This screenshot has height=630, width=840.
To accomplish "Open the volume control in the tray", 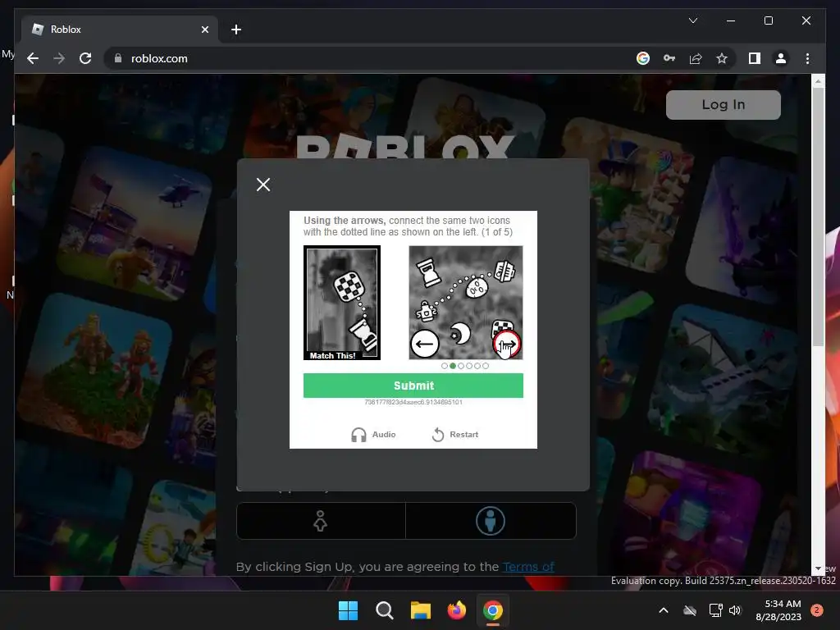I will (x=735, y=610).
